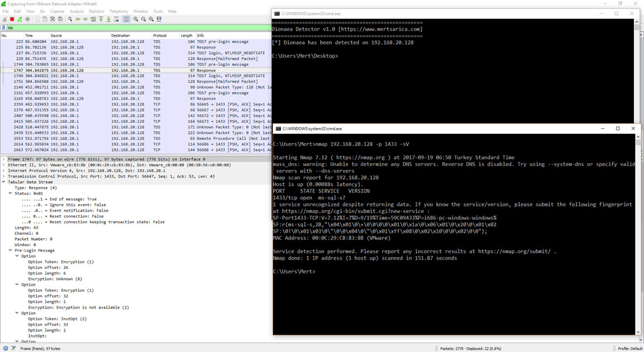
Task: Open capture file properties status icon
Action: (13, 348)
